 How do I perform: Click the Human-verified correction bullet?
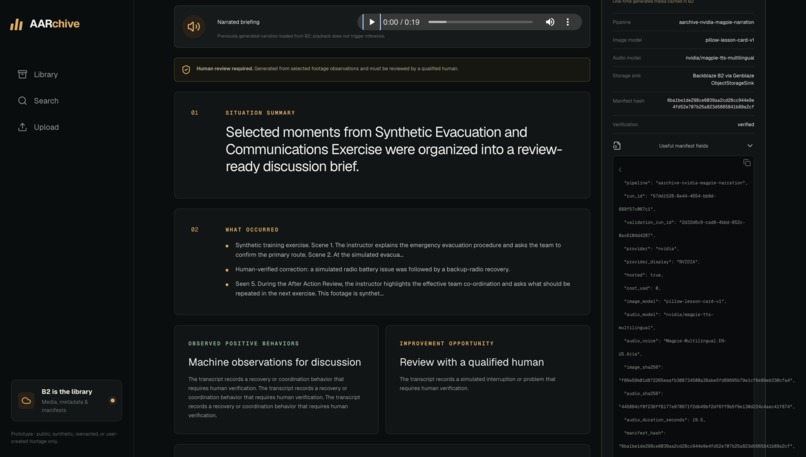(x=372, y=269)
